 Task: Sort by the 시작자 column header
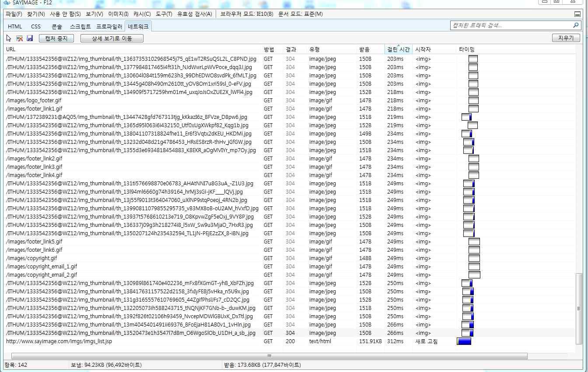434,49
